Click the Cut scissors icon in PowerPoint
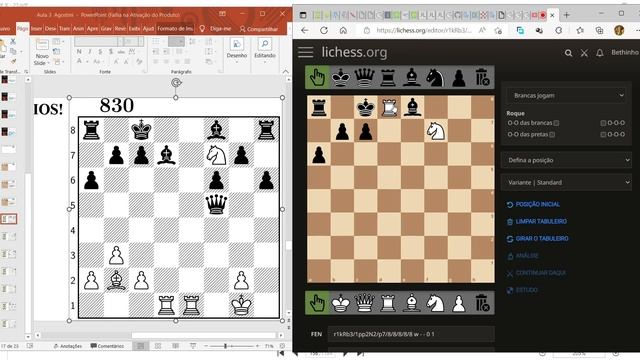The image size is (640, 360). click(x=13, y=42)
